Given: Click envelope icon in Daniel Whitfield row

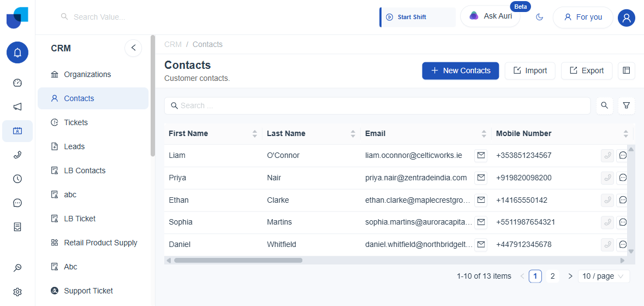Looking at the screenshot, I should pos(481,244).
